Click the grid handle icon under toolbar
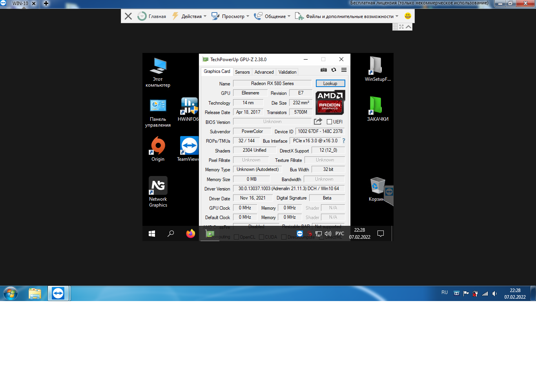Image resolution: width=536 pixels, height=392 pixels. (x=395, y=27)
